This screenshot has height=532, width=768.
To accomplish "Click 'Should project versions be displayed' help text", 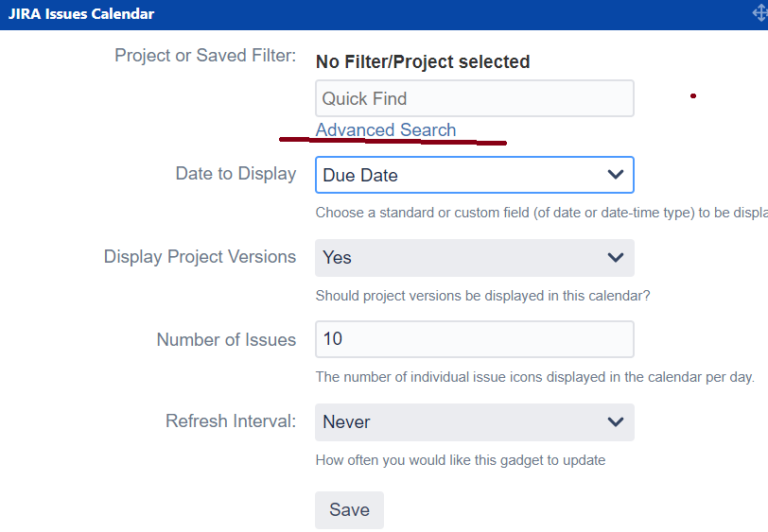I will pyautogui.click(x=483, y=296).
